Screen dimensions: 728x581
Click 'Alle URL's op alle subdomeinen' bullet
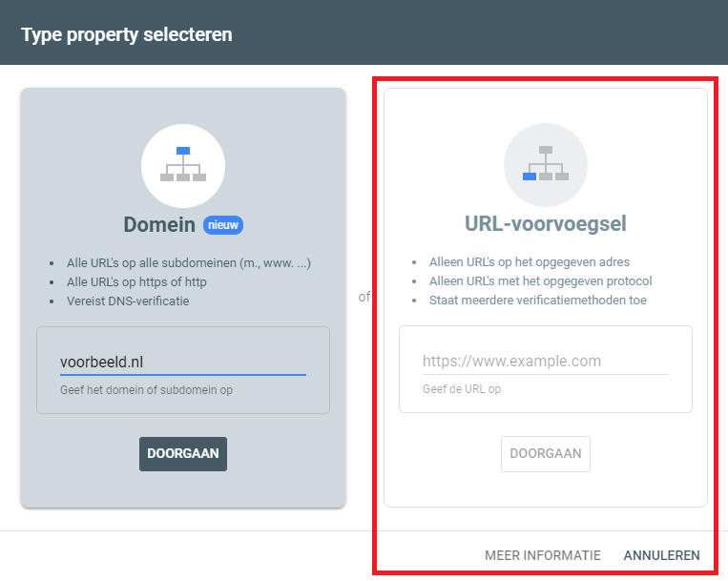pyautogui.click(x=189, y=262)
